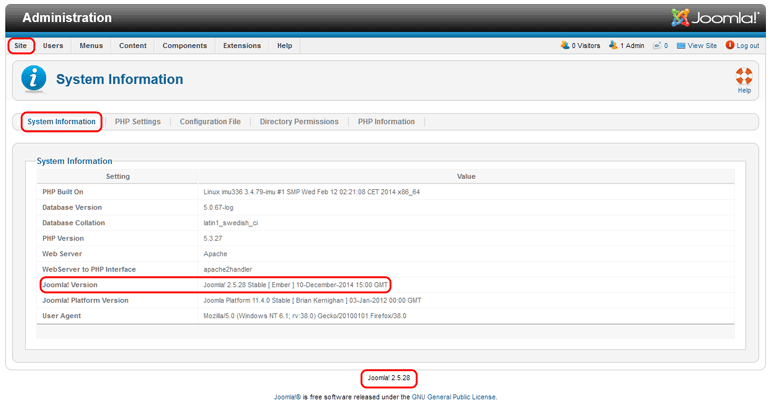Screen dimensions: 770x404
Task: Click the Database Version row label
Action: click(72, 208)
